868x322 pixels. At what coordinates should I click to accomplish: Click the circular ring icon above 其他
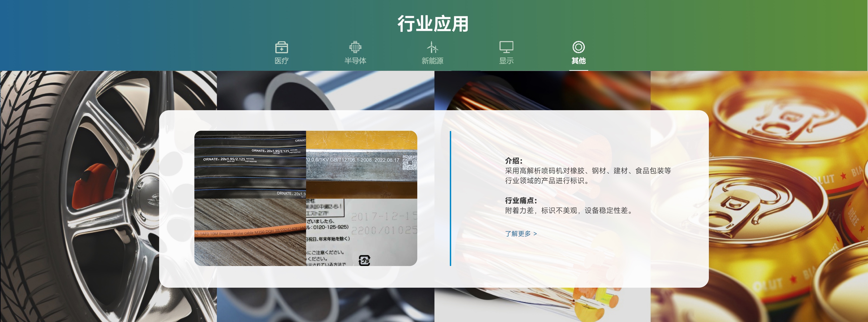tap(578, 47)
